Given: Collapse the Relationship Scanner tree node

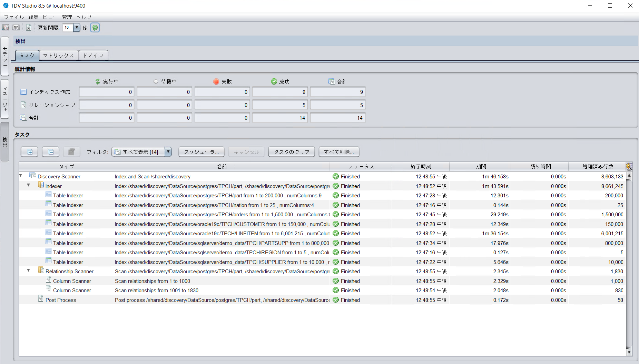Looking at the screenshot, I should (29, 270).
